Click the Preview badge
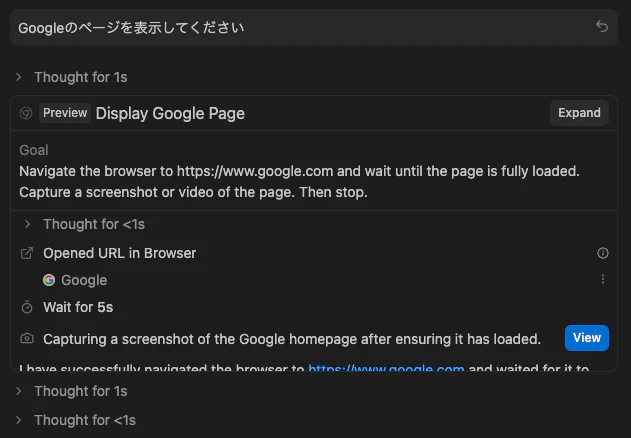The image size is (631, 438). pos(65,113)
